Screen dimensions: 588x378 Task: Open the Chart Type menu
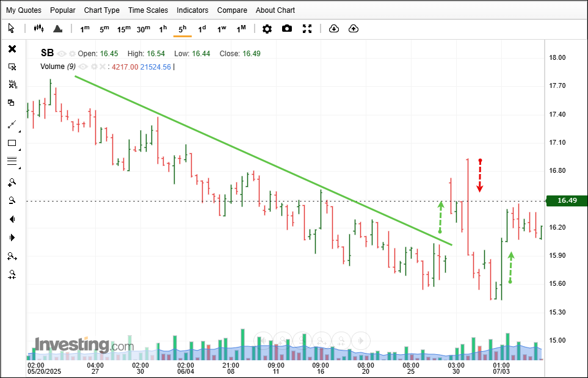click(x=101, y=10)
